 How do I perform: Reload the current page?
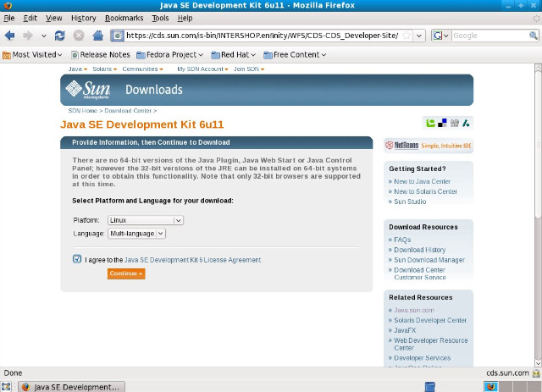click(60, 36)
